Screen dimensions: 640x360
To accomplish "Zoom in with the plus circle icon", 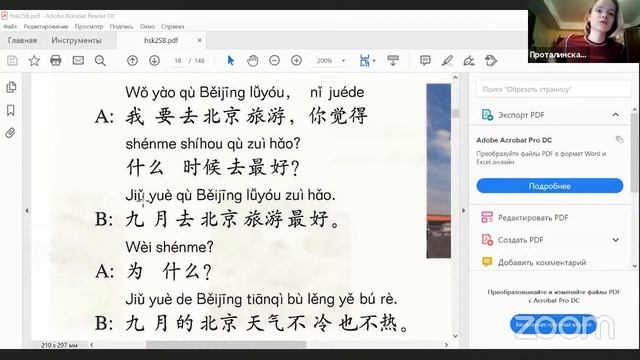I will [297, 61].
